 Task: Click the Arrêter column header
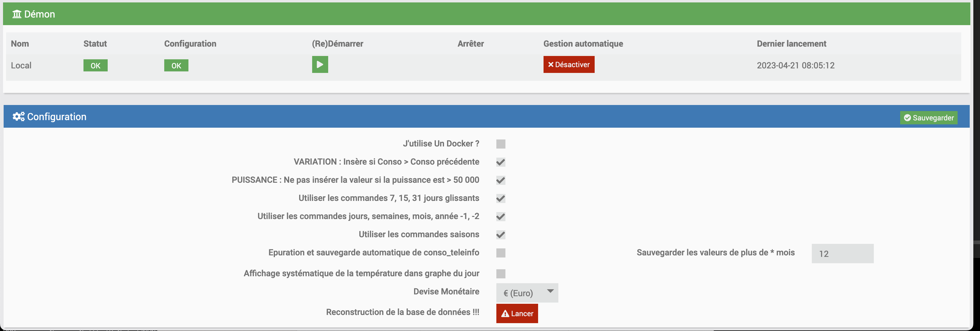(471, 44)
